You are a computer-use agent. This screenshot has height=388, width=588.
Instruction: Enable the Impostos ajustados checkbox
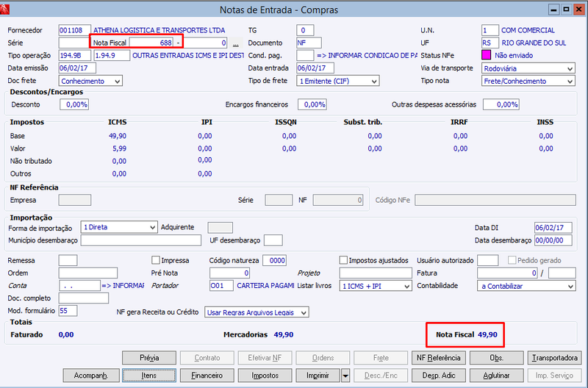coord(343,260)
